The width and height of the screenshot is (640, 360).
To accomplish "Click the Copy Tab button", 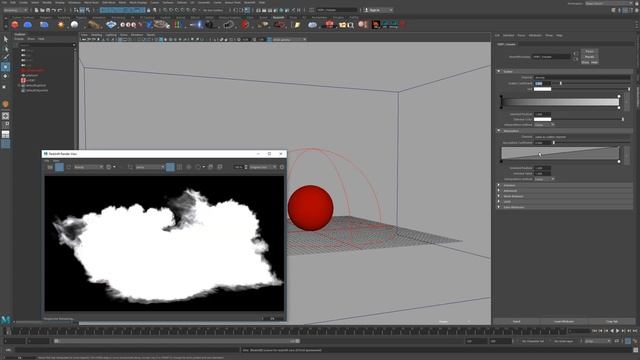I will [x=612, y=322].
